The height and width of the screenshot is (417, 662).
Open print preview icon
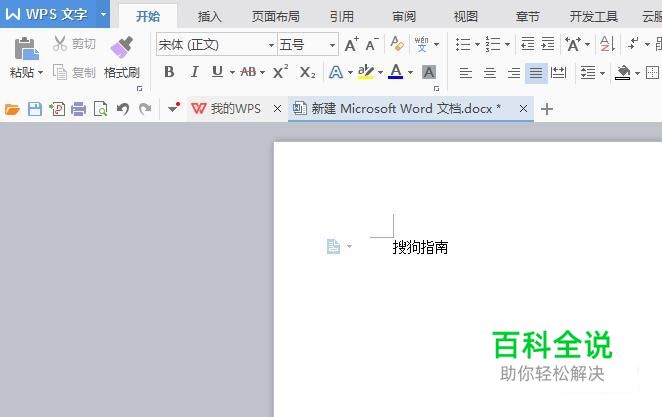pos(100,109)
